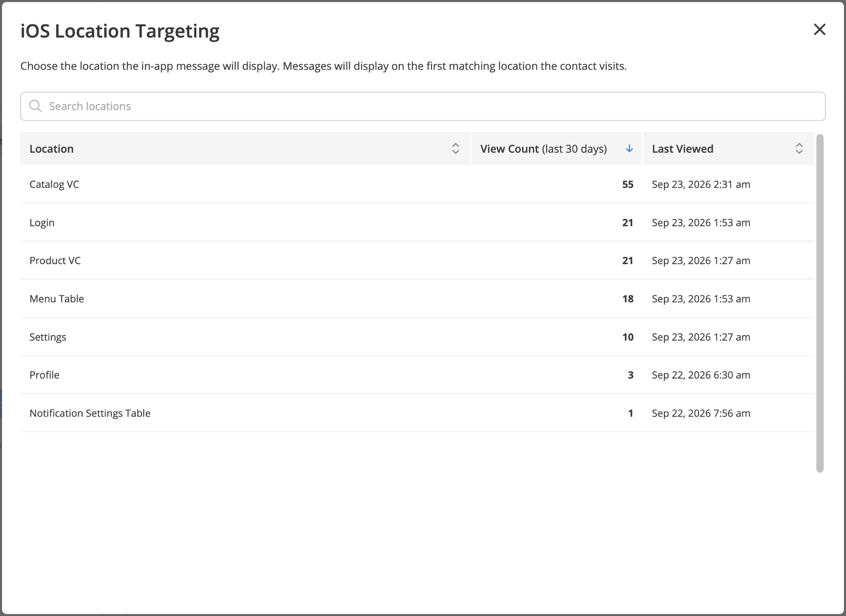This screenshot has height=616, width=846.
Task: Click Catalog VC view count 55
Action: click(627, 184)
